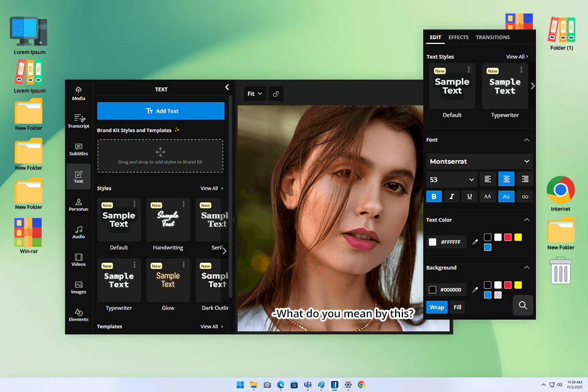Open the font size dropdown showing 53

pos(451,179)
